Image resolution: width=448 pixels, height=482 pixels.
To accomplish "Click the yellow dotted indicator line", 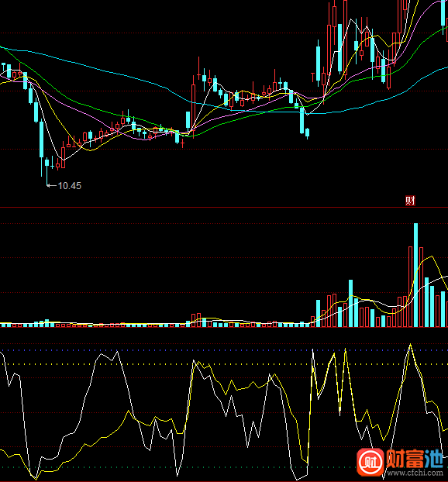I will coord(224,364).
